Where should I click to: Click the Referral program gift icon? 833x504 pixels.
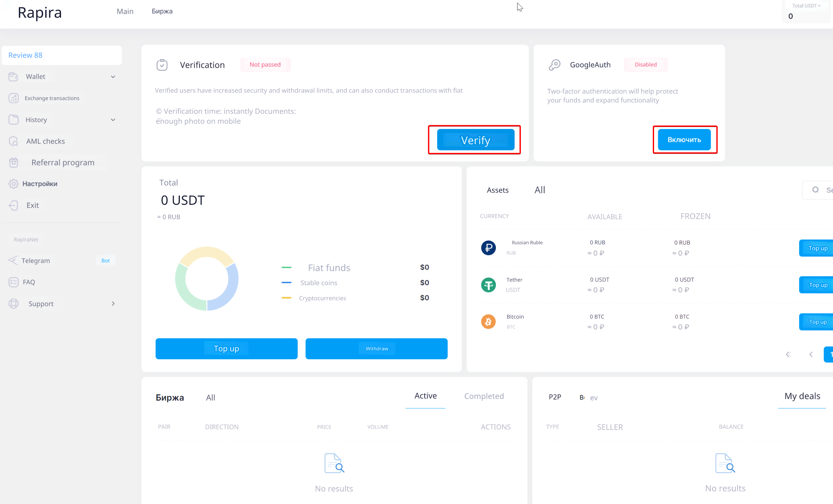pyautogui.click(x=13, y=163)
